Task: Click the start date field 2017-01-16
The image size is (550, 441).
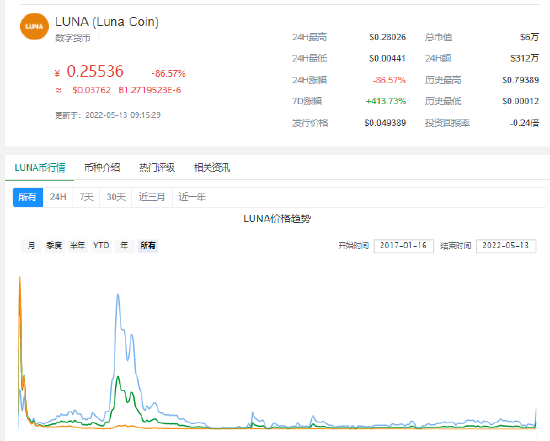Action: (403, 246)
